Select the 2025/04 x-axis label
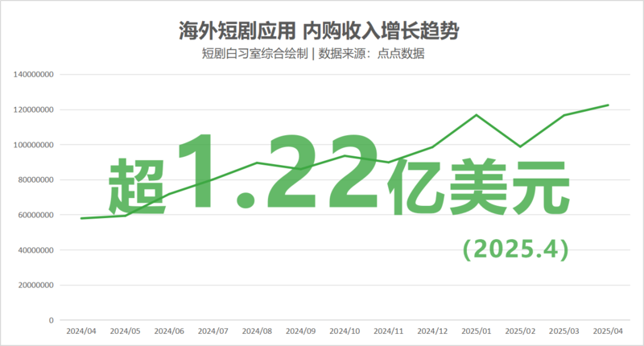 607,331
